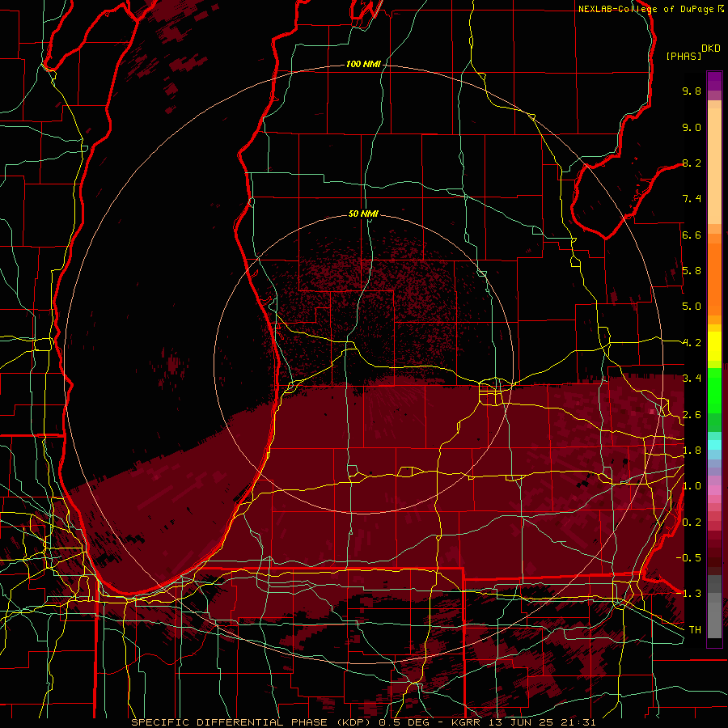Click the 8.2 scale value
This screenshot has width=728, height=728.
click(692, 163)
